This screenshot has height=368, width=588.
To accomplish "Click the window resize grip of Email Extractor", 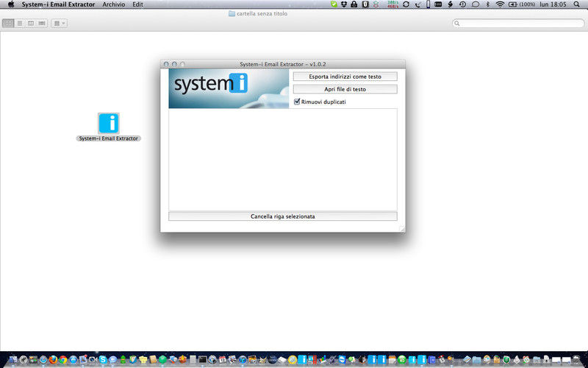I will click(x=402, y=229).
